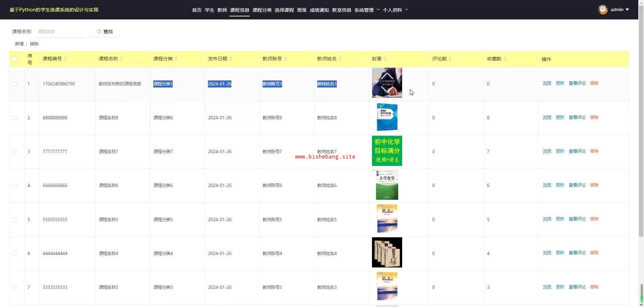This screenshot has height=307, width=644.
Task: Open the 班级 navigation item
Action: (x=302, y=10)
